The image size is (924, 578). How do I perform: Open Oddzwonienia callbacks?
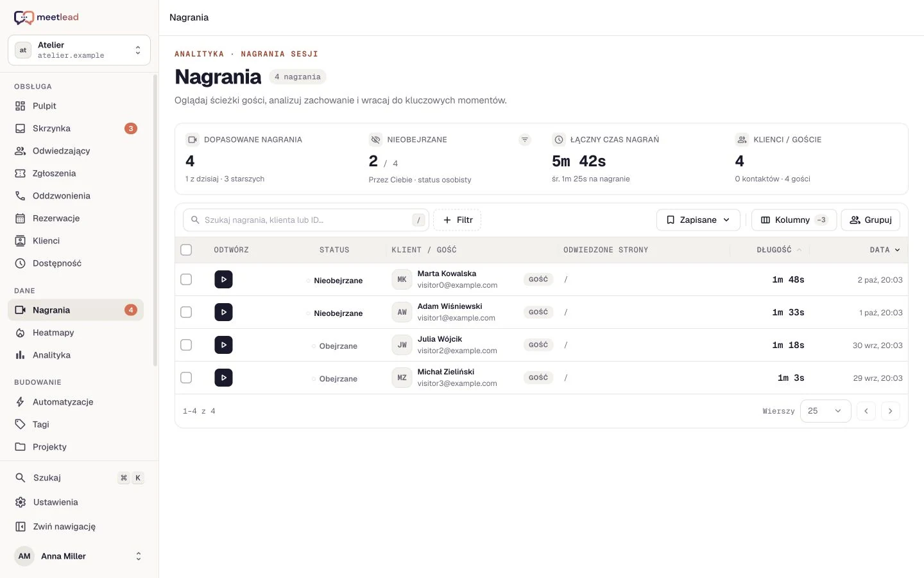(76, 196)
